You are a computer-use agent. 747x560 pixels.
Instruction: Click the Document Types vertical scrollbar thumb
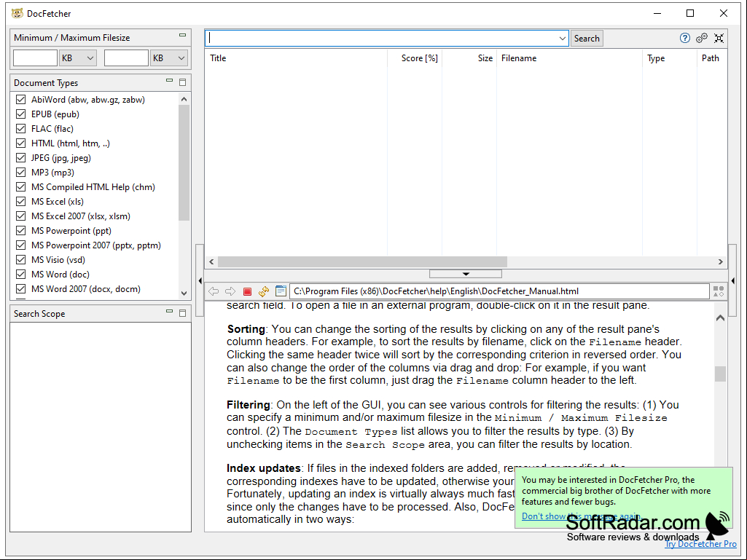coord(184,162)
